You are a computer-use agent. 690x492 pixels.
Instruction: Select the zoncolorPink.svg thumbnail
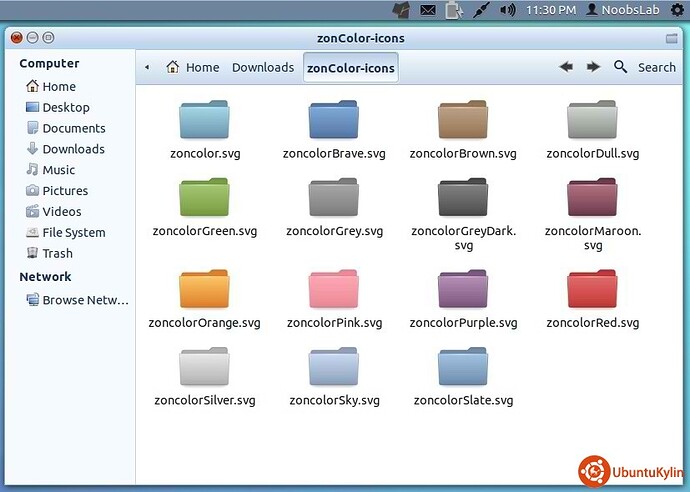click(334, 290)
